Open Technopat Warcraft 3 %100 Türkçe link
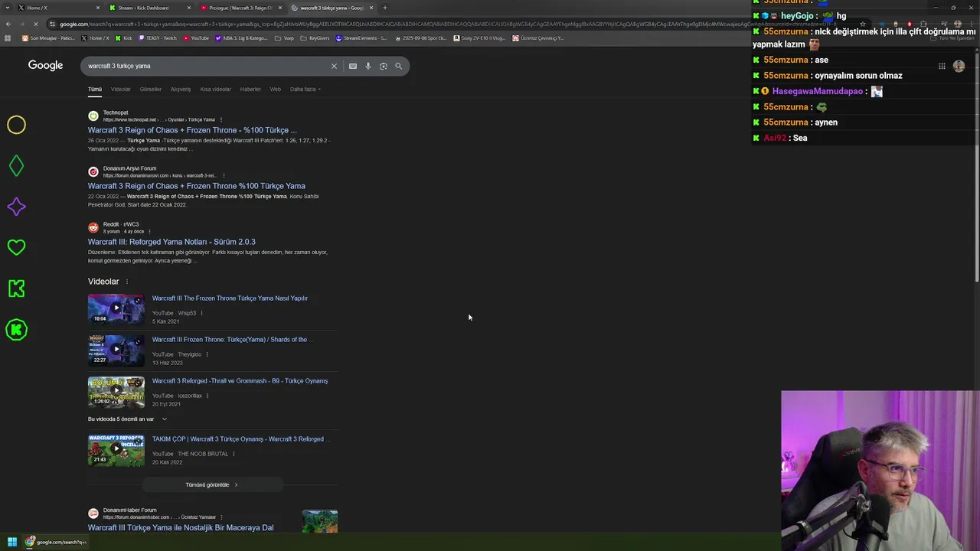This screenshot has width=980, height=551. click(192, 130)
